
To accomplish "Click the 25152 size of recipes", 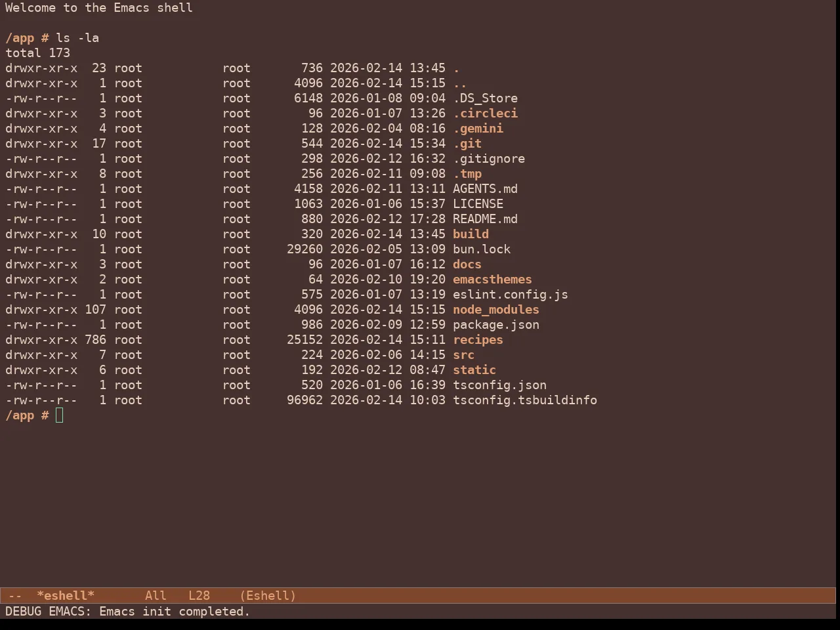I will pos(304,340).
